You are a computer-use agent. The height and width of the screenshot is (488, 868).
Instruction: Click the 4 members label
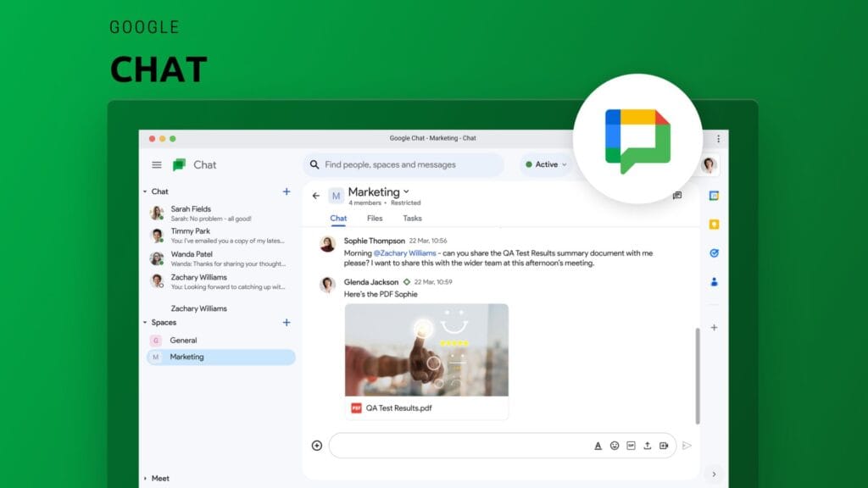(364, 203)
